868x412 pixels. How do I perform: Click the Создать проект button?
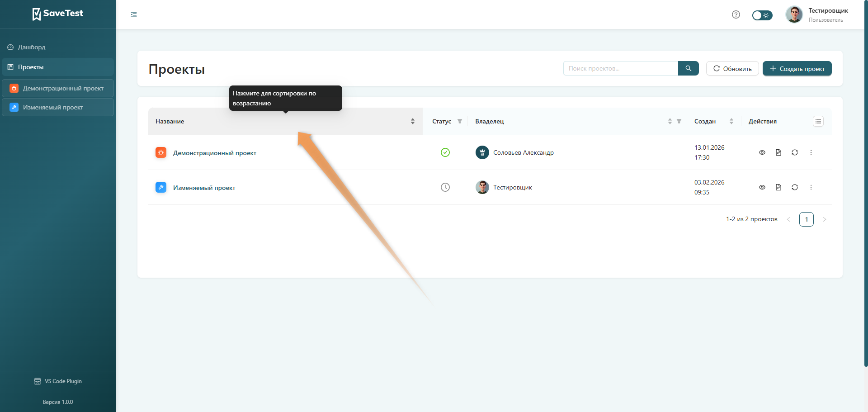797,69
